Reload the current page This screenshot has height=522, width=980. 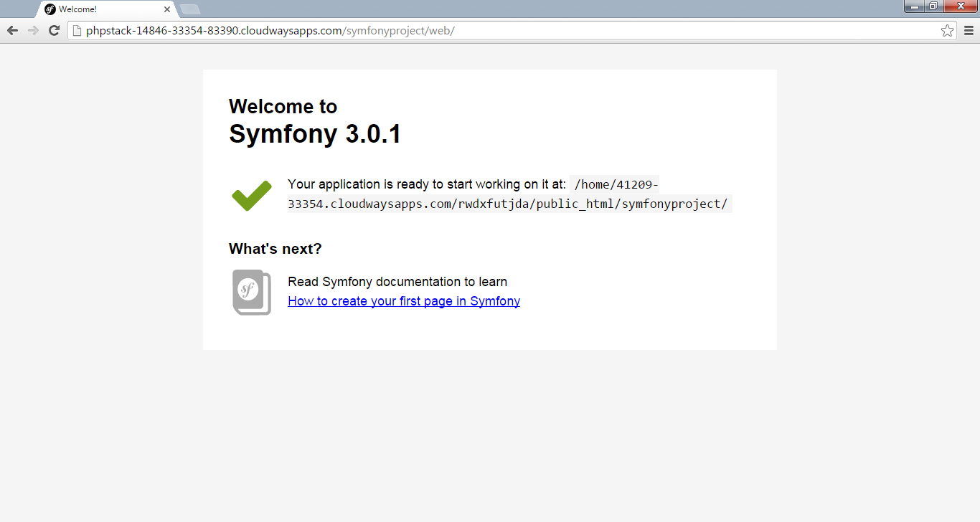[54, 30]
